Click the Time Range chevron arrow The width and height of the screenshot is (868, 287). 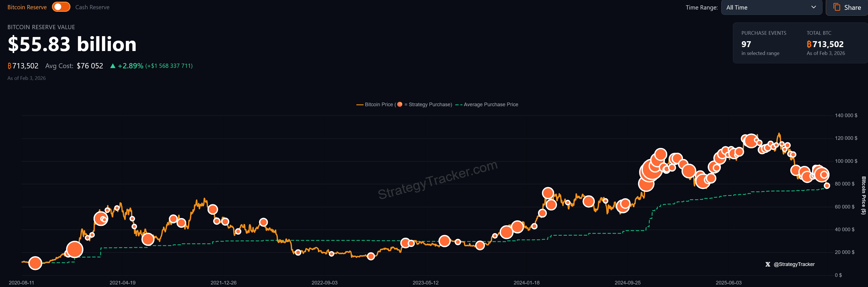814,7
